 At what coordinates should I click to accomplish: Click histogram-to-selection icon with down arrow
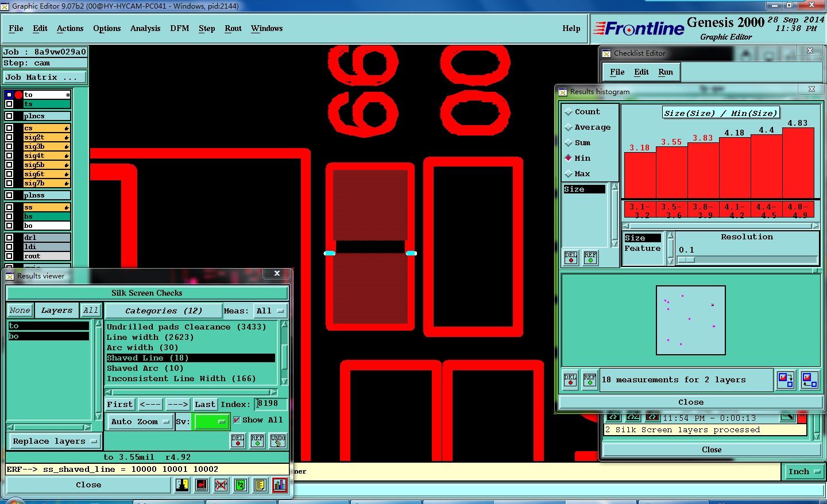pyautogui.click(x=786, y=380)
